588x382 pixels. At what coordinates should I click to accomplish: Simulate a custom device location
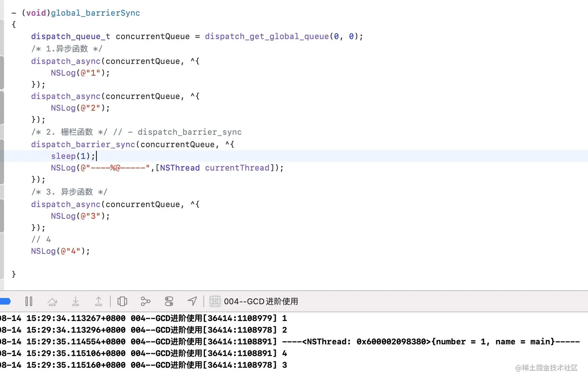192,301
